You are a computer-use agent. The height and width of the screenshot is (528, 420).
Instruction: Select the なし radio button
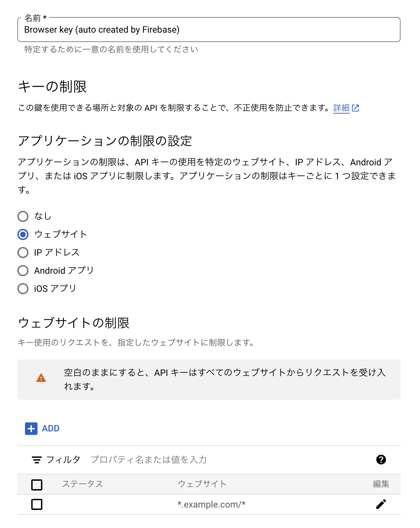click(23, 216)
